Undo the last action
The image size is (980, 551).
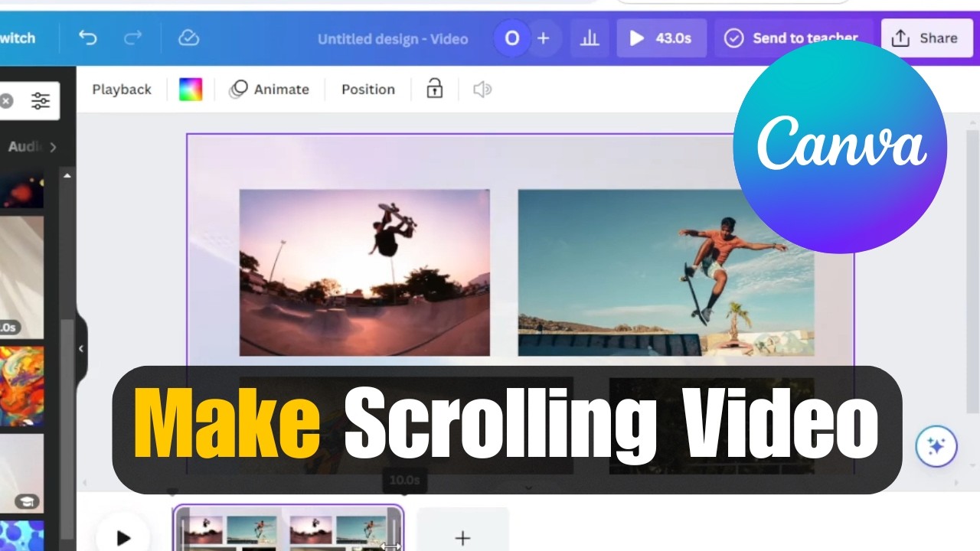(88, 37)
